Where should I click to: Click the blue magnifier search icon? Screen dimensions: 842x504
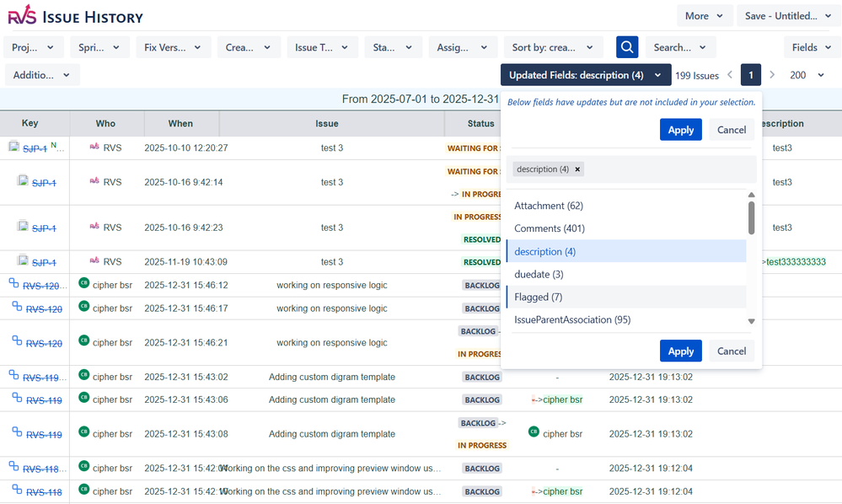click(x=626, y=47)
